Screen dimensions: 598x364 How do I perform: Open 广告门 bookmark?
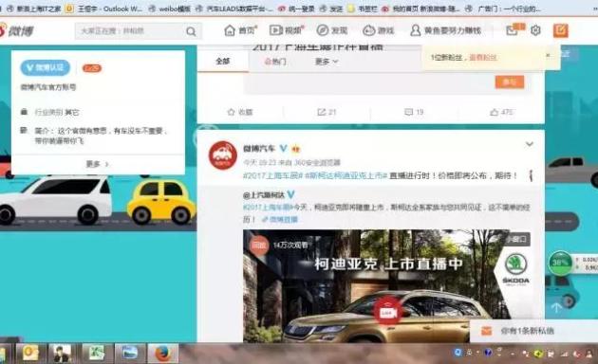[503, 9]
